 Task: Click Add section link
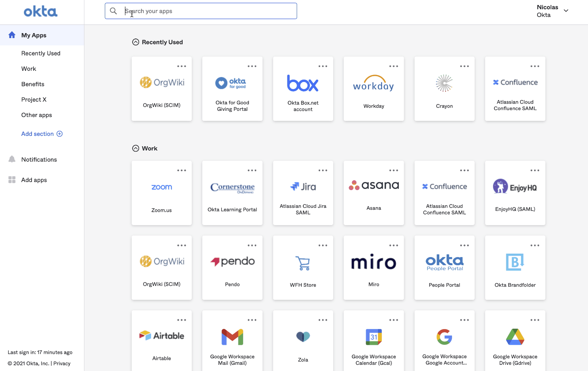tap(42, 134)
